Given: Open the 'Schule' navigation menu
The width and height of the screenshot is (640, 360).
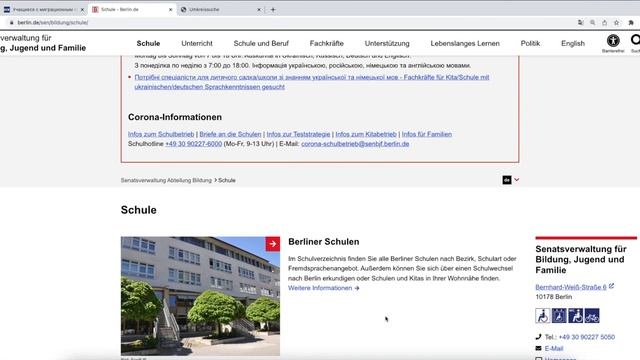Looking at the screenshot, I should [148, 43].
